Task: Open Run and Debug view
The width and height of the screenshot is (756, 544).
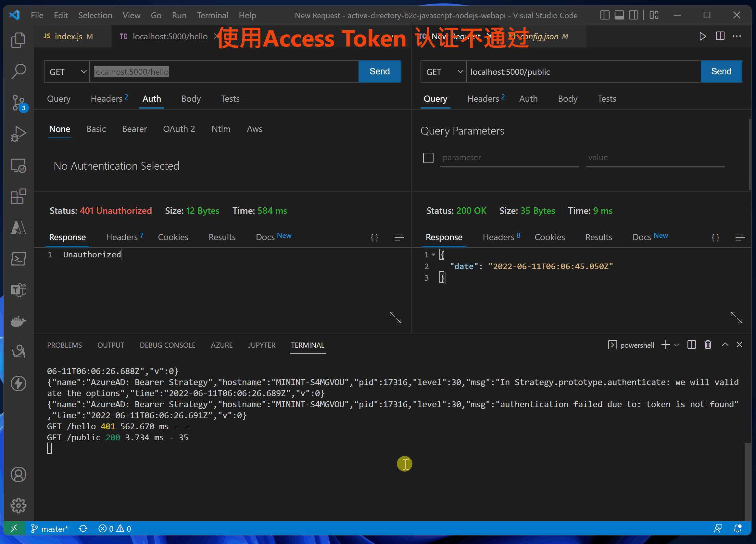Action: (x=18, y=134)
